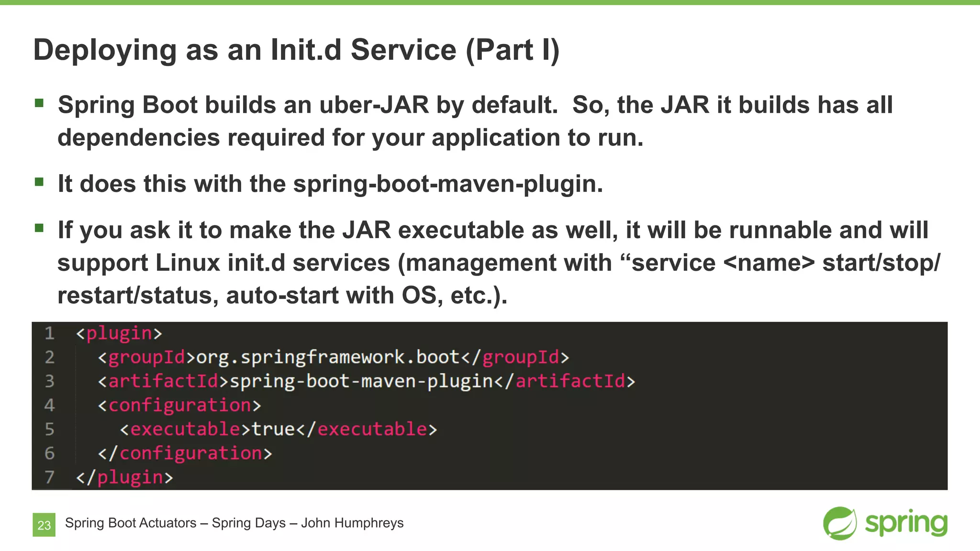The image size is (980, 551).
Task: Click the Spring leaf logo icon
Action: (x=840, y=523)
